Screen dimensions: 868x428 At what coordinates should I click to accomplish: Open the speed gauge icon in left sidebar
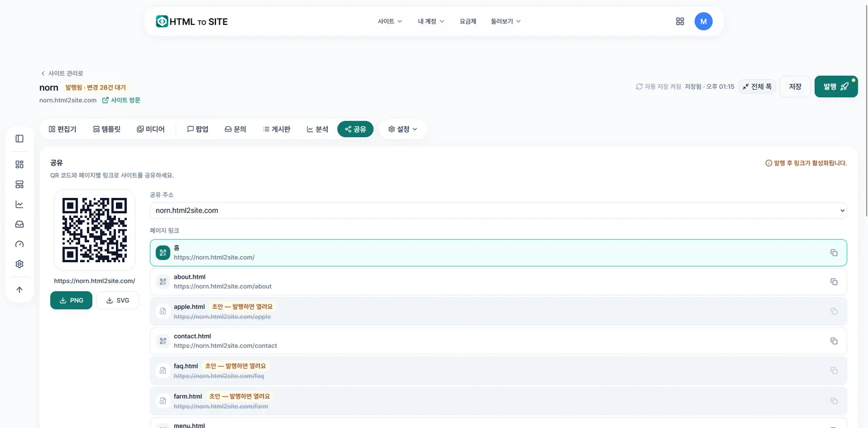(19, 244)
